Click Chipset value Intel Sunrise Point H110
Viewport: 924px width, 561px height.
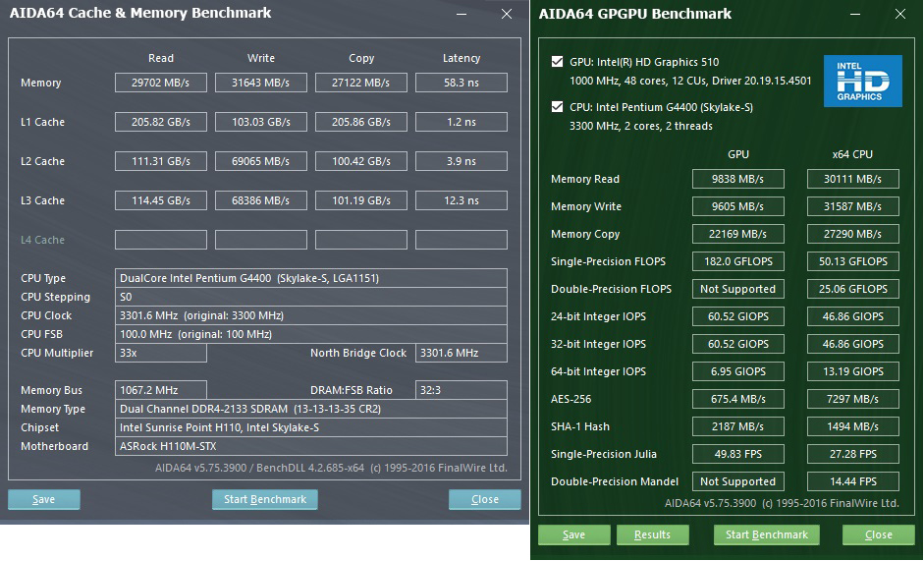point(311,427)
